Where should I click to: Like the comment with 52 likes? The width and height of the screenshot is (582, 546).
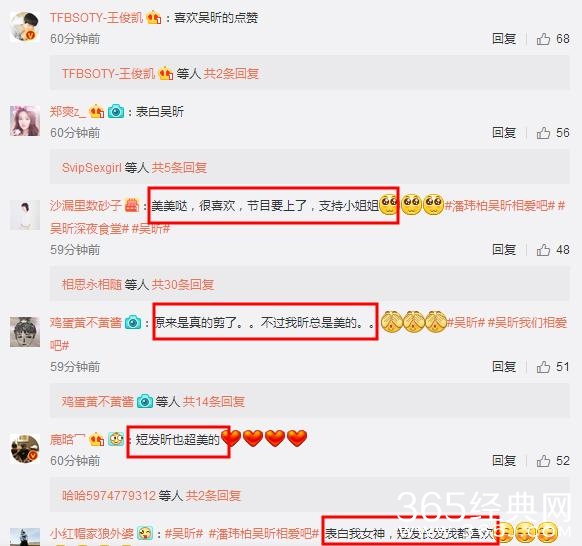click(x=543, y=461)
